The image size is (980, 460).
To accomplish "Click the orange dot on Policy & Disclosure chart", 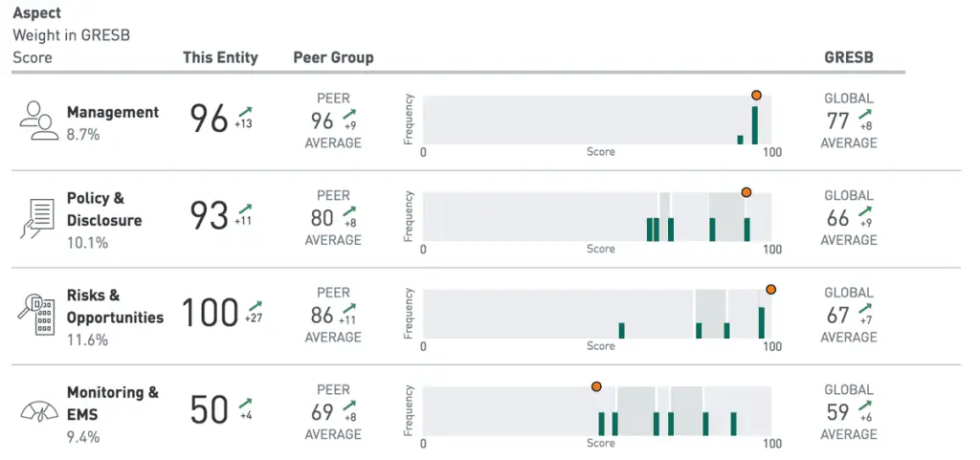I will coord(746,192).
